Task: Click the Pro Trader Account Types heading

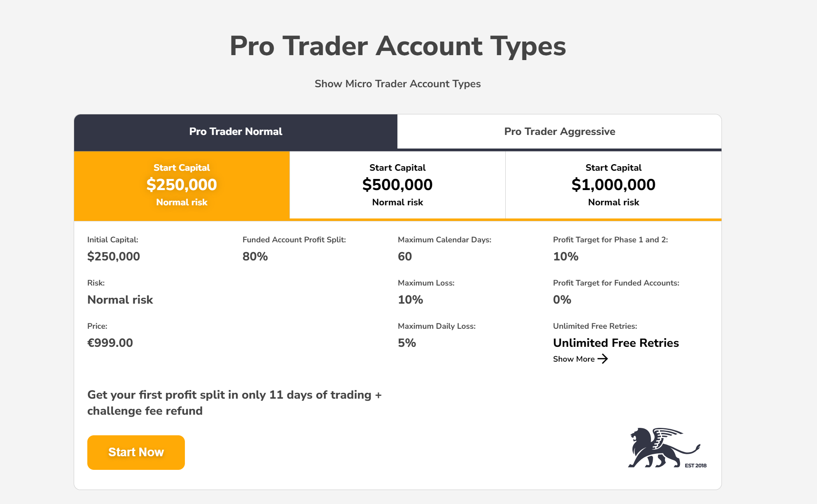Action: [x=398, y=46]
